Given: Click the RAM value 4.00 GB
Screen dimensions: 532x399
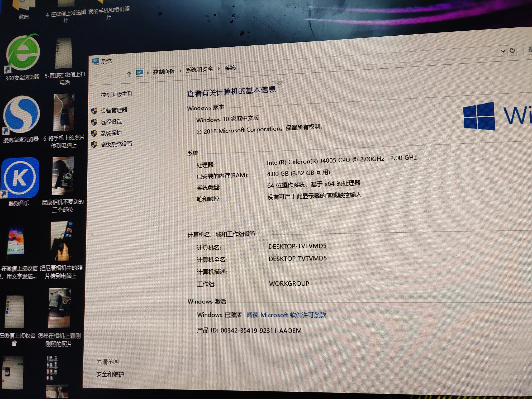Looking at the screenshot, I should 298,173.
